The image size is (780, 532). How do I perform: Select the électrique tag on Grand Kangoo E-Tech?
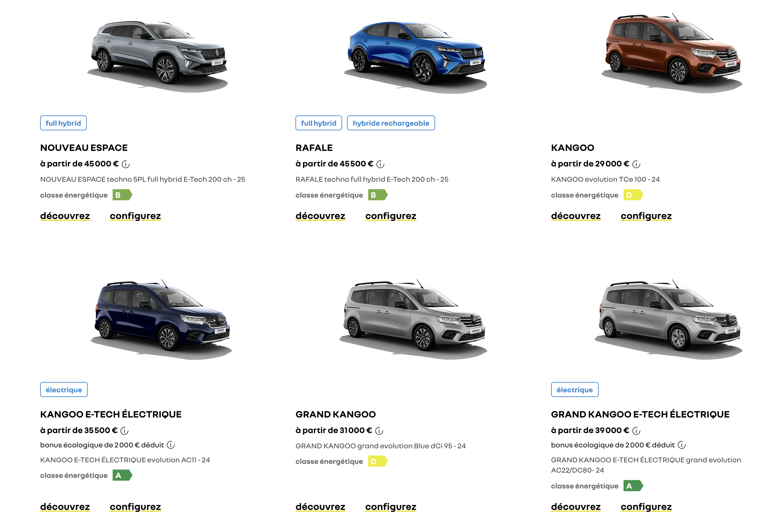pyautogui.click(x=575, y=390)
